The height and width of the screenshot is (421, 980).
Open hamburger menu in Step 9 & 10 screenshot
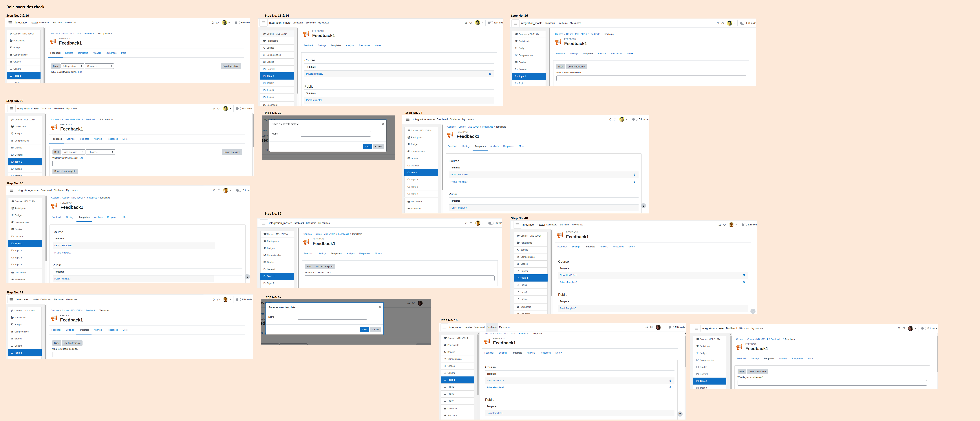coord(10,22)
